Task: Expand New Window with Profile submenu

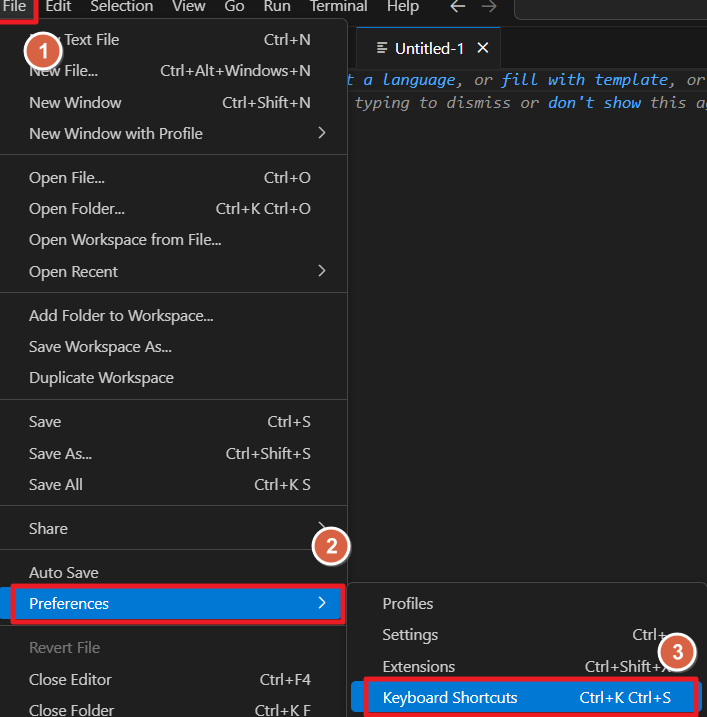Action: [x=173, y=134]
